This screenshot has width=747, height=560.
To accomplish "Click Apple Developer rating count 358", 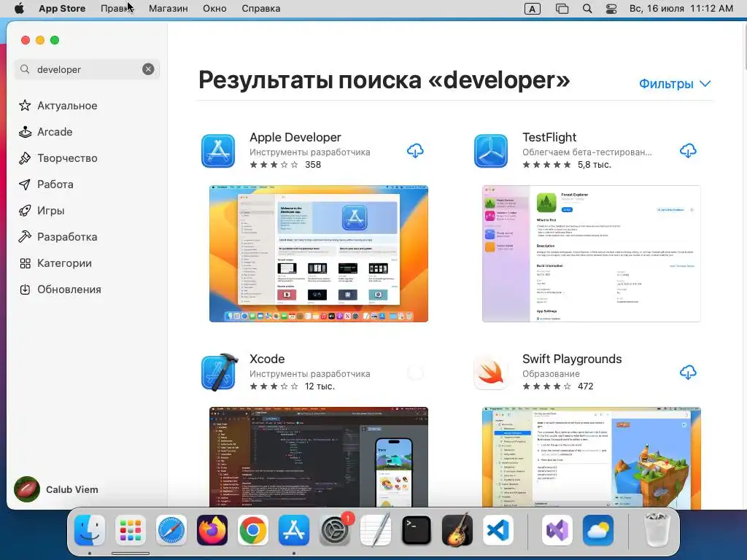I will click(x=313, y=165).
